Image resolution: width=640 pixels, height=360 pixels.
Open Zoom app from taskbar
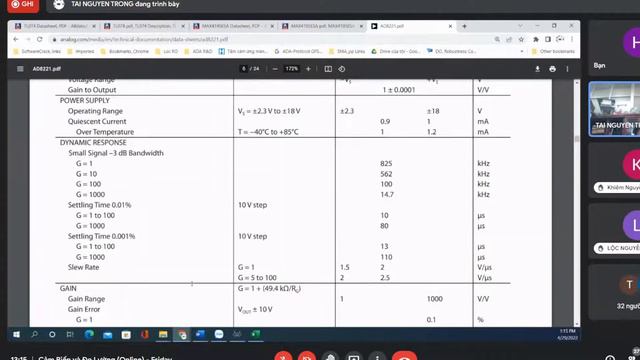point(219,334)
